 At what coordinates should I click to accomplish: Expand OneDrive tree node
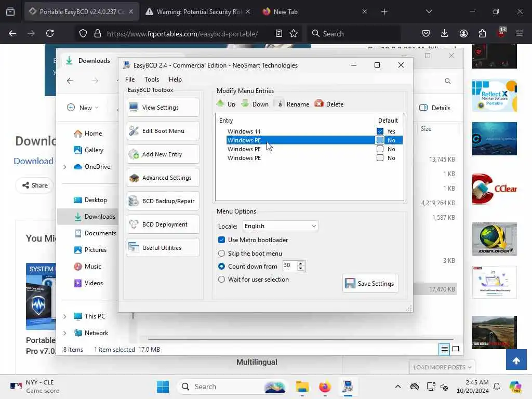(x=64, y=167)
